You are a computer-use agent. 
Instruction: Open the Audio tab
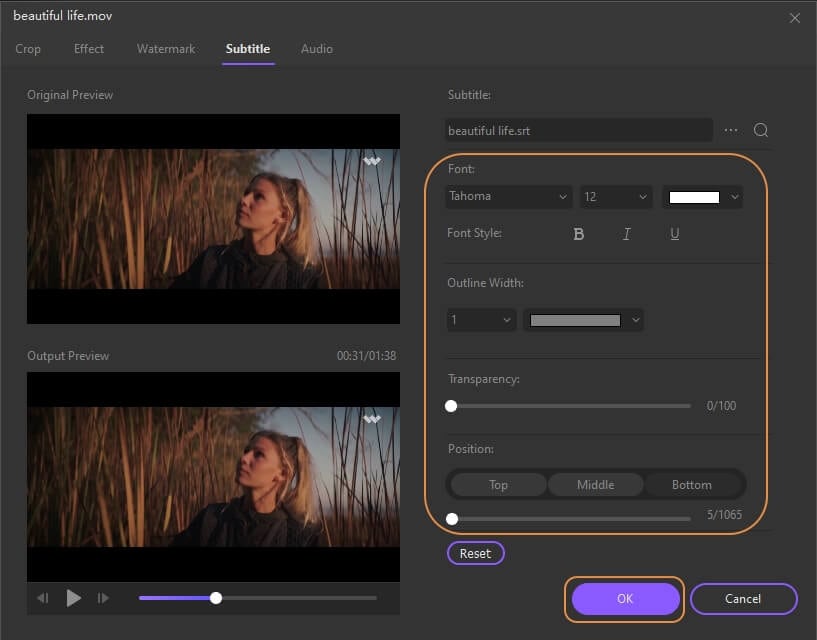click(x=317, y=49)
